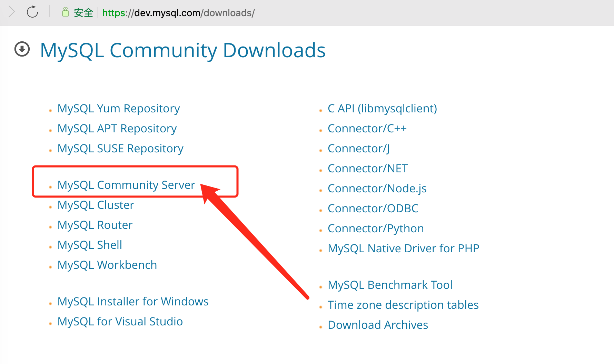This screenshot has width=614, height=364.
Task: Select MySQL APT Repository
Action: pyautogui.click(x=117, y=128)
